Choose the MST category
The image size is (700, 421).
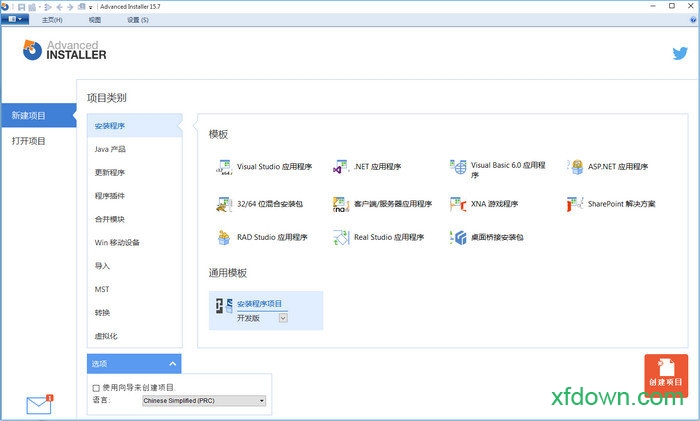click(134, 289)
